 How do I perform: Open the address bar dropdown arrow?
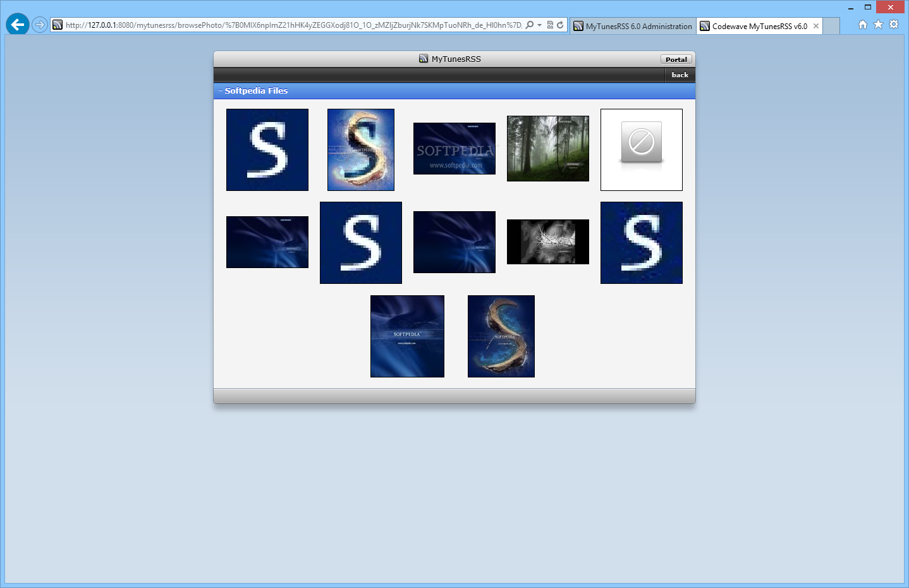pos(539,25)
